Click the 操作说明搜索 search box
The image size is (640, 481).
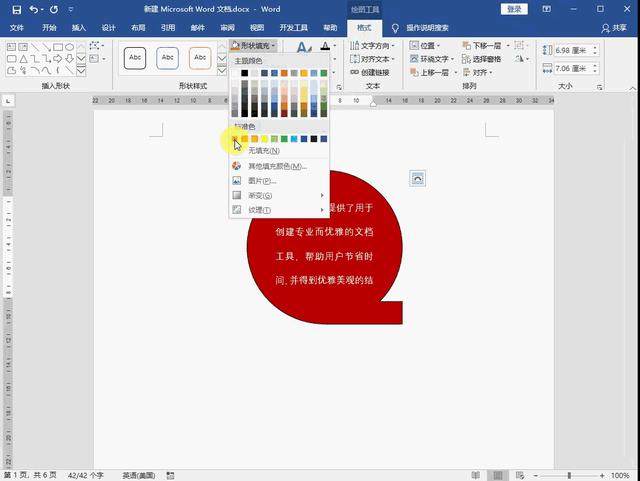click(427, 28)
